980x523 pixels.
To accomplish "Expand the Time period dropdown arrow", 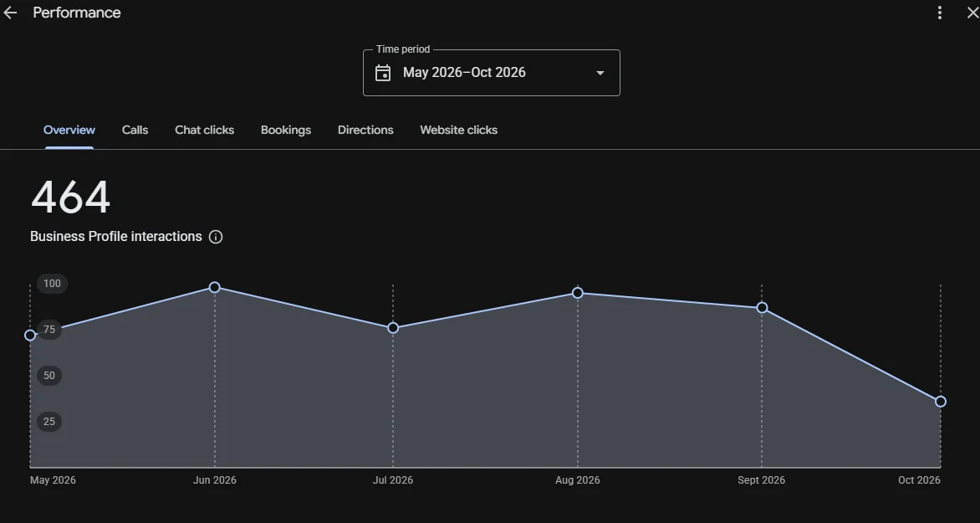I will pyautogui.click(x=600, y=73).
